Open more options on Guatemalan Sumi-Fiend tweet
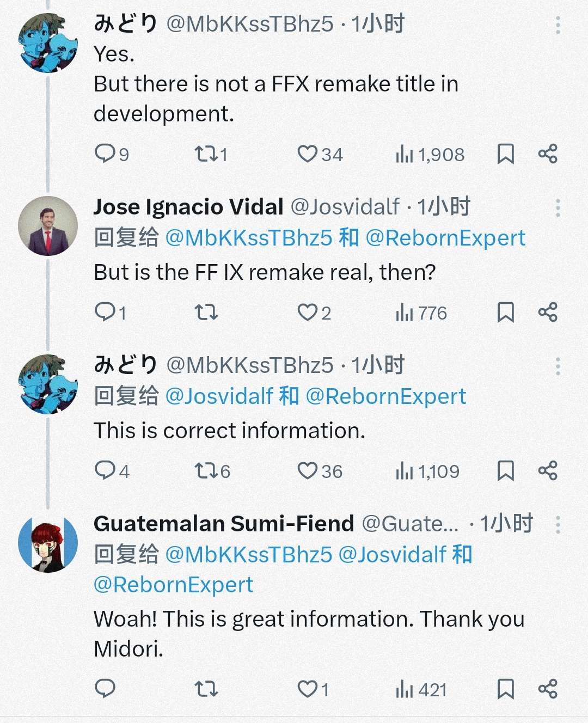 (558, 524)
